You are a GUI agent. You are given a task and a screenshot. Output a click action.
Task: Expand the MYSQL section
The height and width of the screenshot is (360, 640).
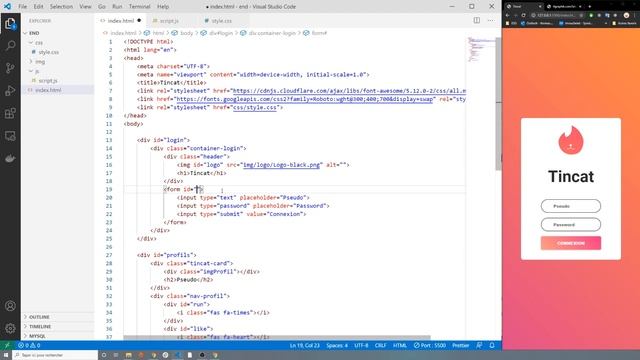coord(37,336)
